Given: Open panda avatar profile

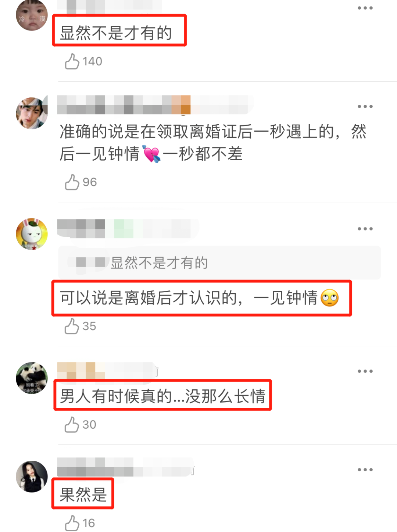Looking at the screenshot, I should pyautogui.click(x=32, y=378).
